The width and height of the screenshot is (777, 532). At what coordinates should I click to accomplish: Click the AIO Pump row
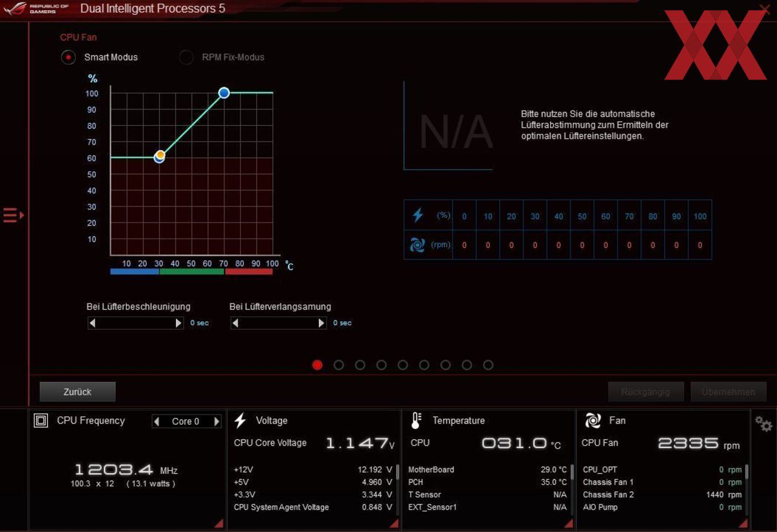662,507
